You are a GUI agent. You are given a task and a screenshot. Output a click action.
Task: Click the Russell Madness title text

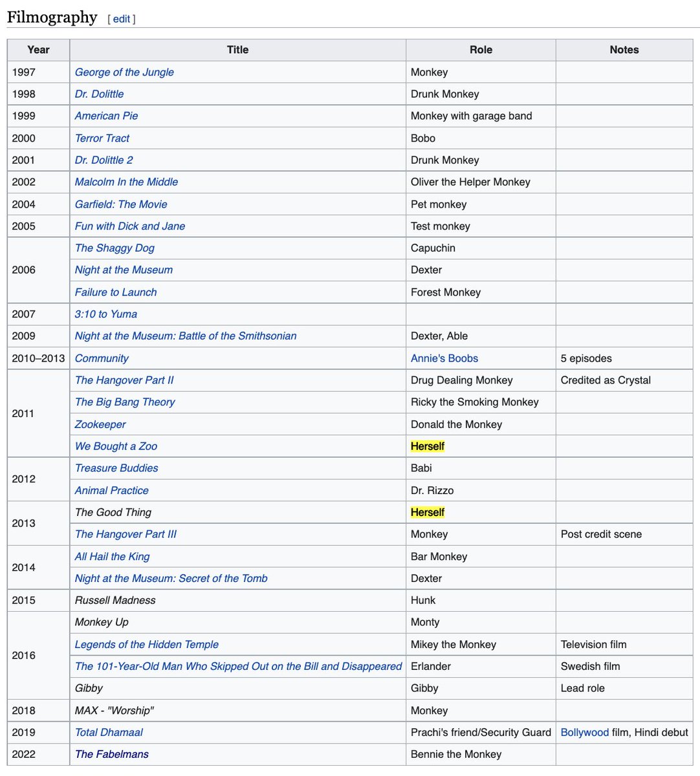pyautogui.click(x=115, y=600)
